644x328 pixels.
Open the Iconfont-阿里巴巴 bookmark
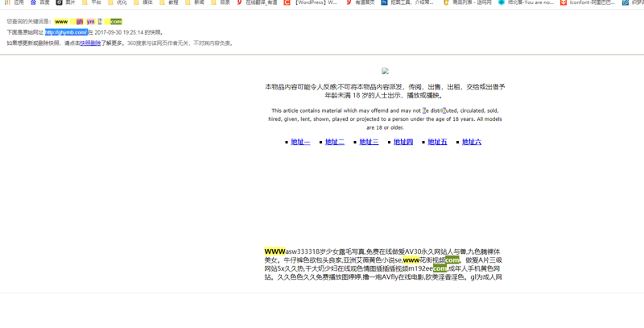[x=588, y=2]
